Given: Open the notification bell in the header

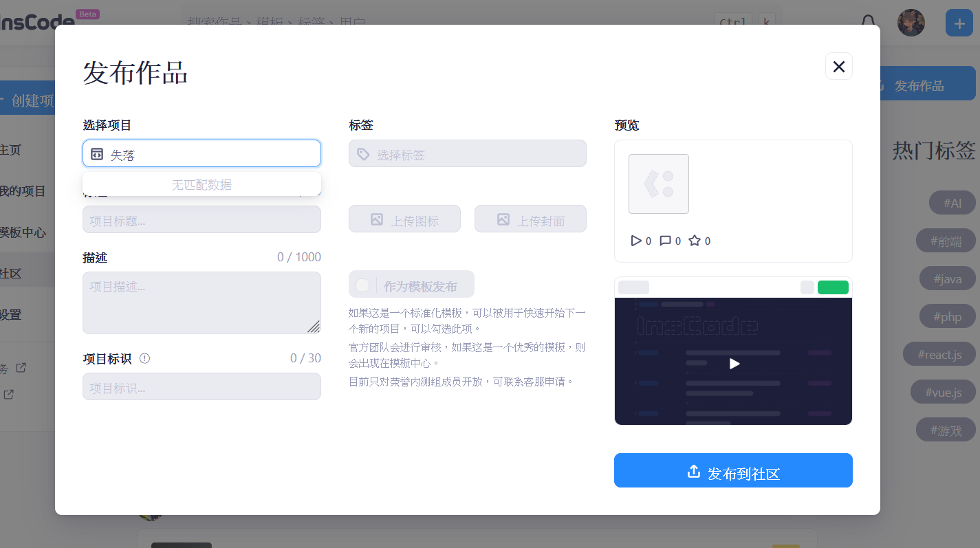Looking at the screenshot, I should point(869,23).
